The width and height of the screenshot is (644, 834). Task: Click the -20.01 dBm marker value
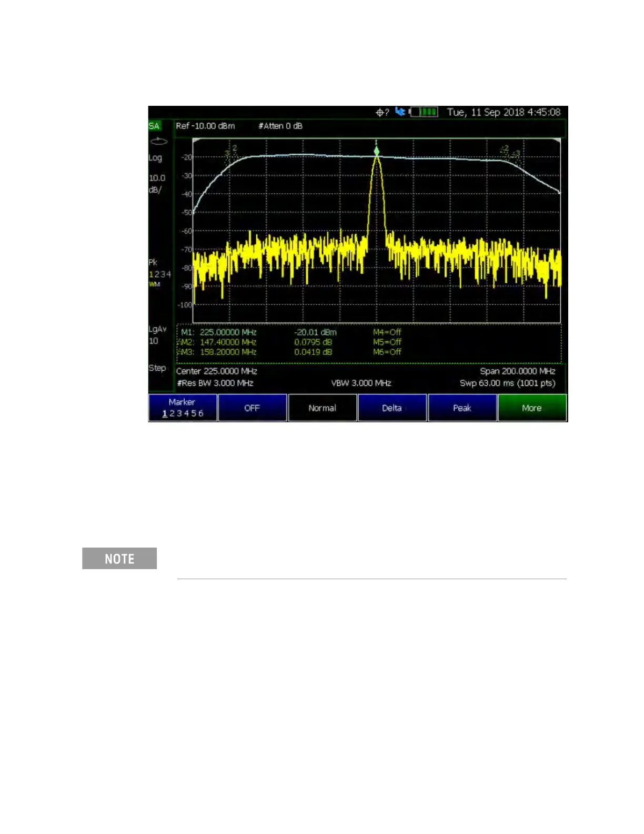point(316,332)
